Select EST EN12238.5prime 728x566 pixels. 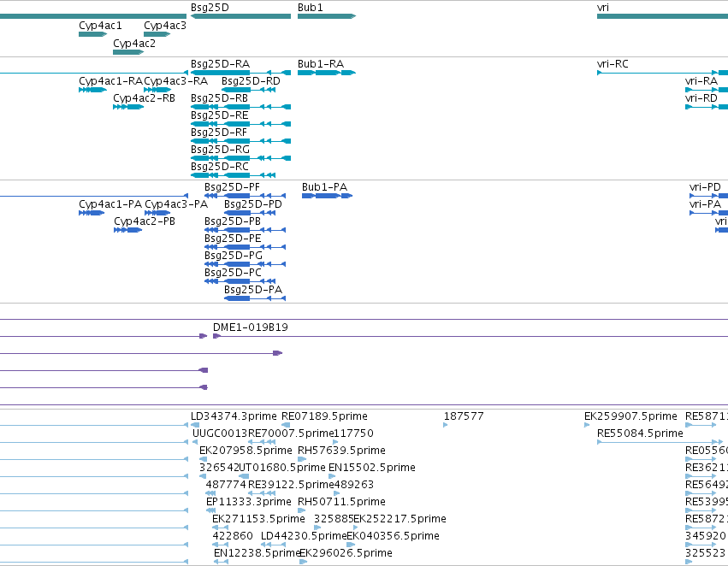[x=221, y=562]
